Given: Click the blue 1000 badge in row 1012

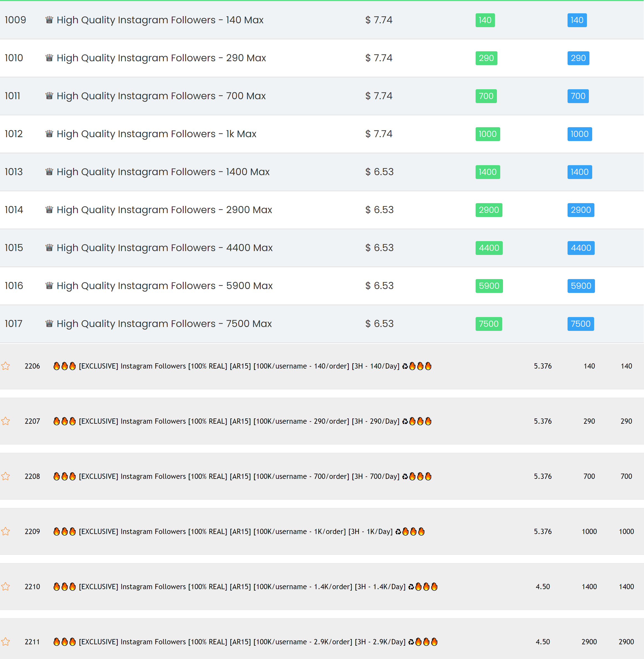Looking at the screenshot, I should tap(580, 134).
